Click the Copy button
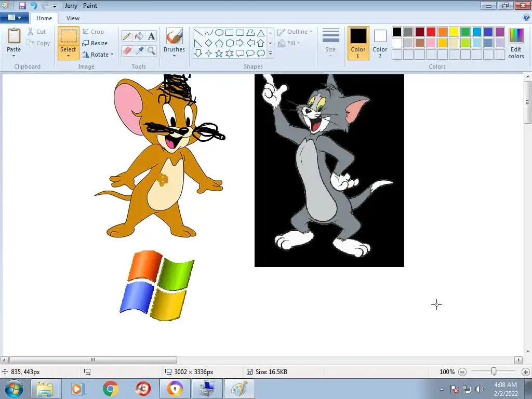 pyautogui.click(x=38, y=43)
